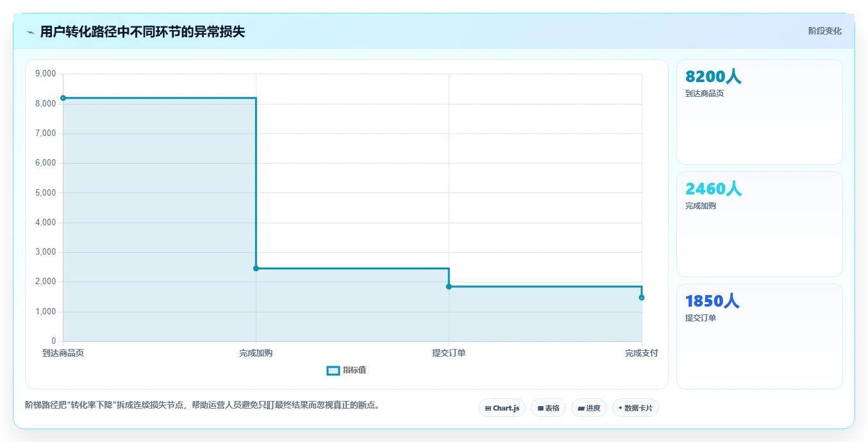868x442 pixels.
Task: Click the data point at 完成加购
Action: (x=256, y=268)
